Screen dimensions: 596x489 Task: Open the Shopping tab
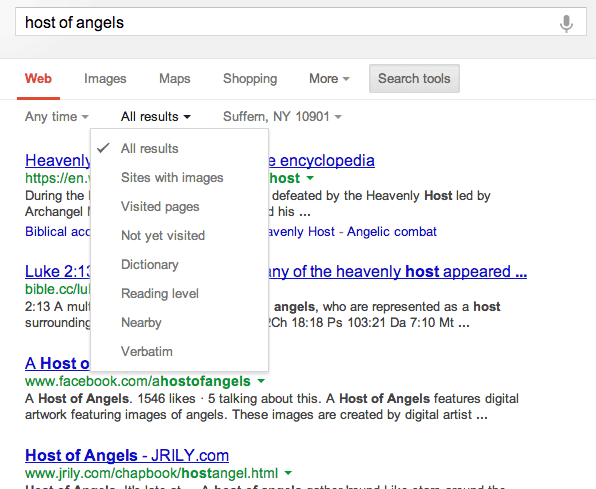[250, 79]
